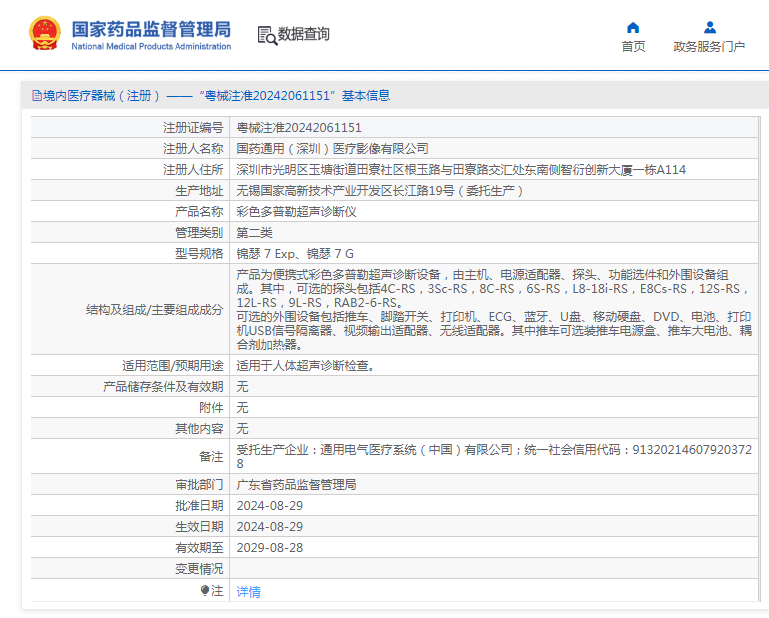The image size is (769, 618).
Task: Open 数据查询 text link
Action: click(x=304, y=34)
